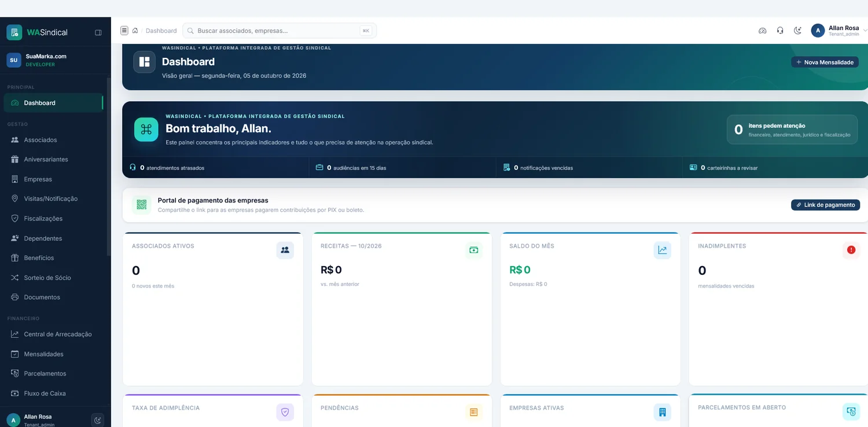Go to Visitas/Notificação in the sidebar

pyautogui.click(x=53, y=199)
